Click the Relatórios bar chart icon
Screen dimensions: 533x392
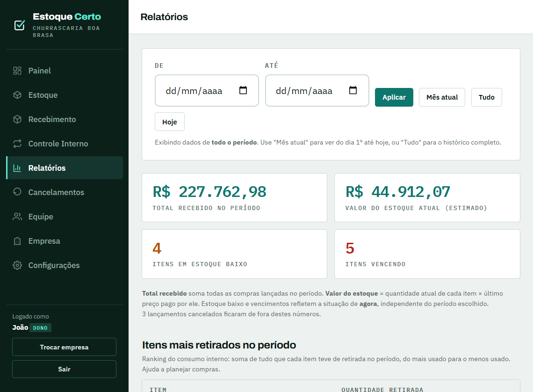pyautogui.click(x=17, y=168)
